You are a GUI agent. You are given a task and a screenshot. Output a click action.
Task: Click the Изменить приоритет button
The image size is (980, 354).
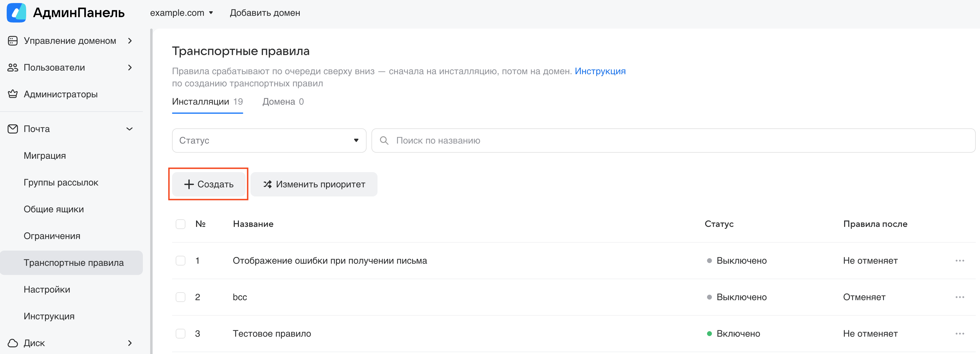(x=314, y=184)
